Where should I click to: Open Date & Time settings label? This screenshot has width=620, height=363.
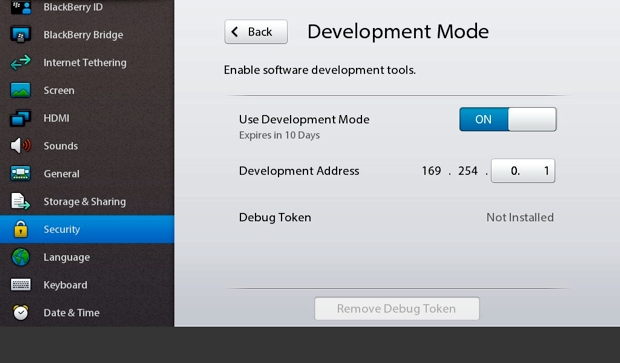click(x=72, y=312)
